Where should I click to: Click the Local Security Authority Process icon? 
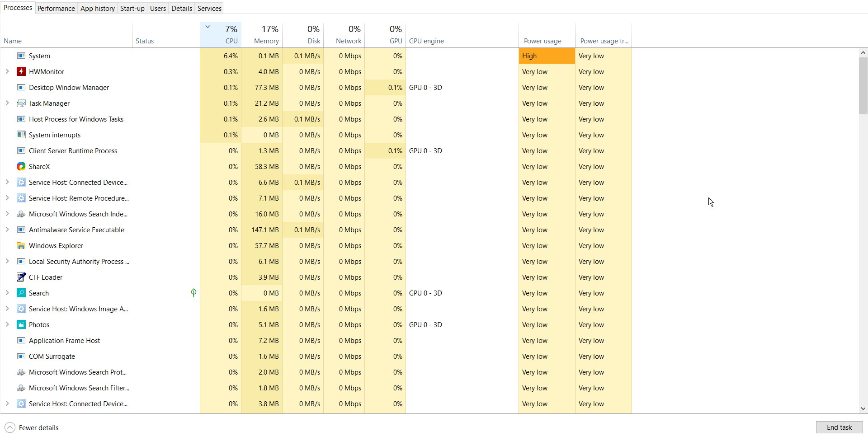(x=21, y=261)
